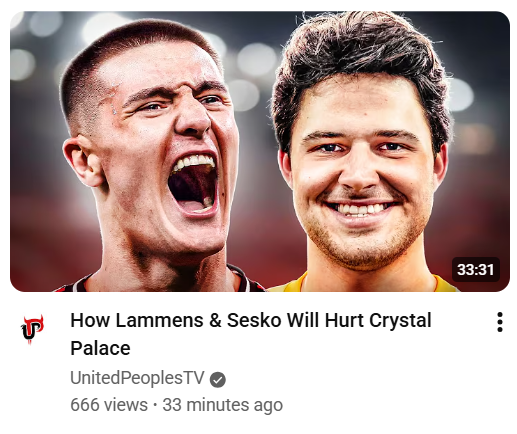Click the UnitedPeoplesTV red devil avatar

32,329
